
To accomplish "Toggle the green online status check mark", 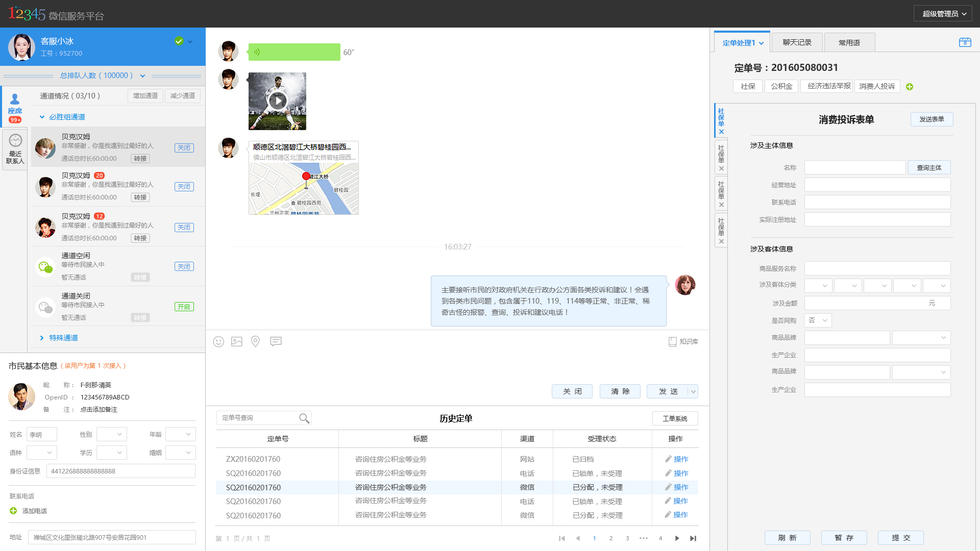I will point(179,41).
